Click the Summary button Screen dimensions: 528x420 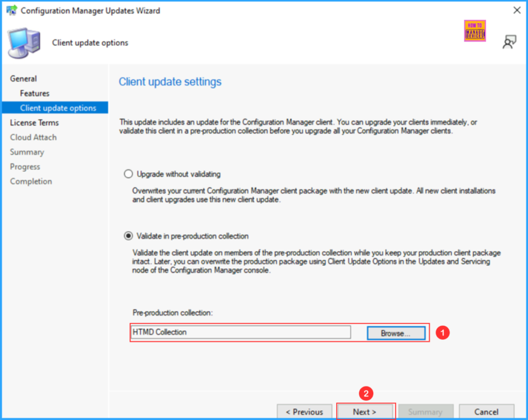pos(425,412)
